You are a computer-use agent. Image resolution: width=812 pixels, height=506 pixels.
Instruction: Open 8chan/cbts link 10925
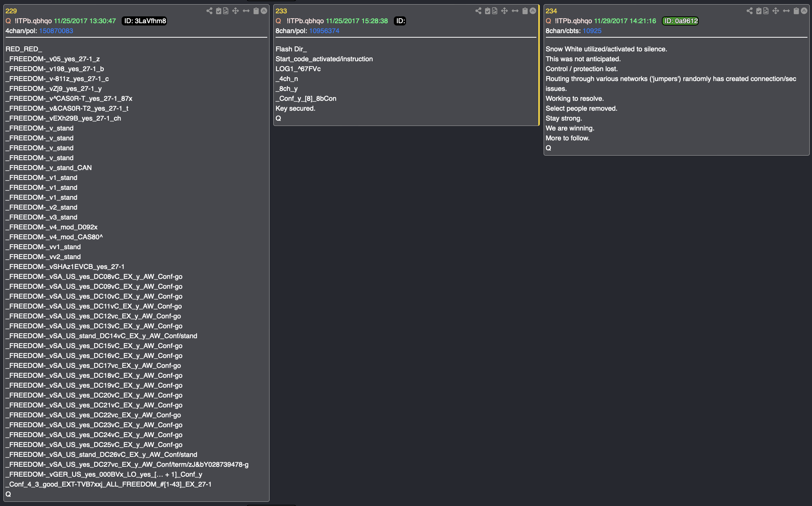tap(592, 31)
